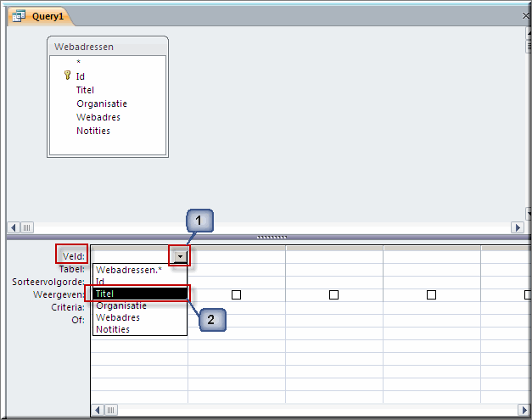
Task: Toggle Weergeven checkbox in second grid column
Action: 236,294
